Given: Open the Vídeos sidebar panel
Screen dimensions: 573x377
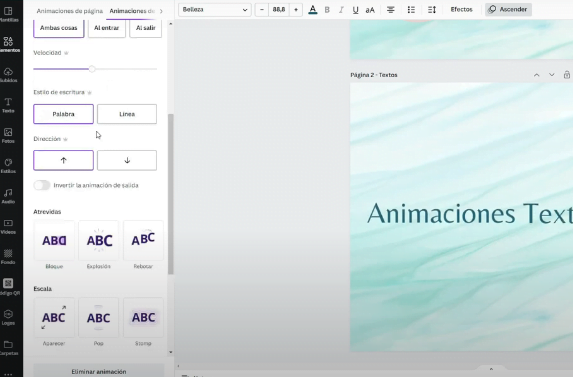Looking at the screenshot, I should [x=8, y=226].
